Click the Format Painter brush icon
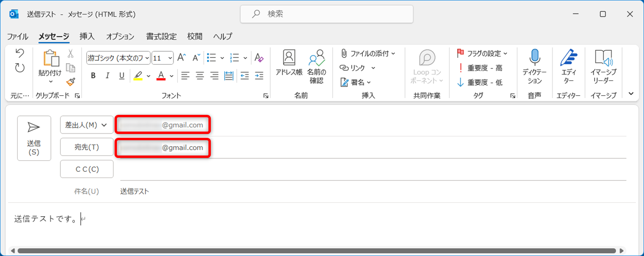Screen dimensions: 644x256 (x=70, y=82)
